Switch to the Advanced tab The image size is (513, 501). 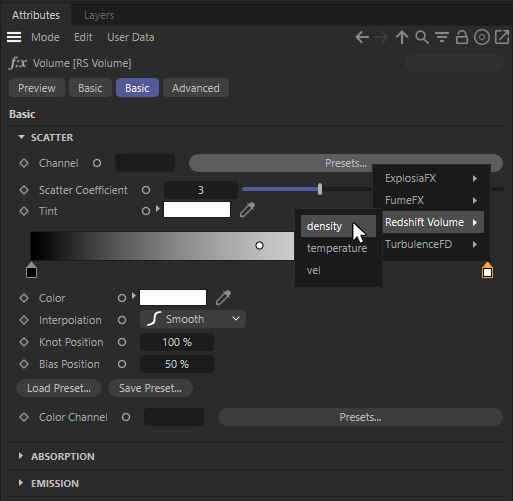(x=196, y=88)
